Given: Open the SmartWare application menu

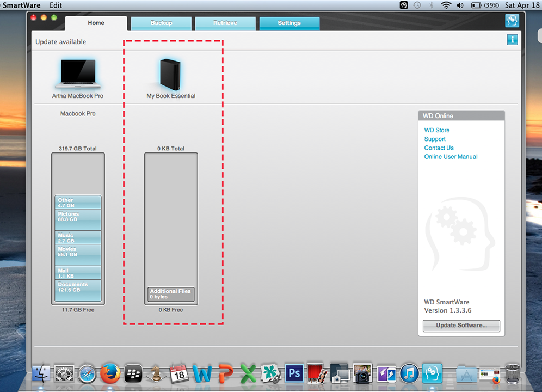Looking at the screenshot, I should click(x=21, y=5).
